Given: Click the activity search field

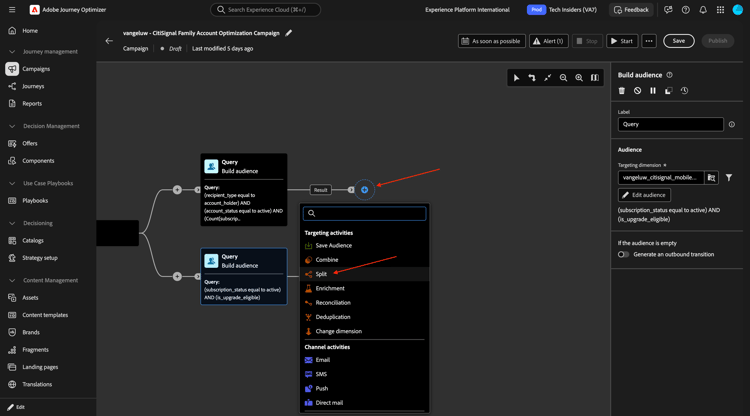Looking at the screenshot, I should pos(364,213).
